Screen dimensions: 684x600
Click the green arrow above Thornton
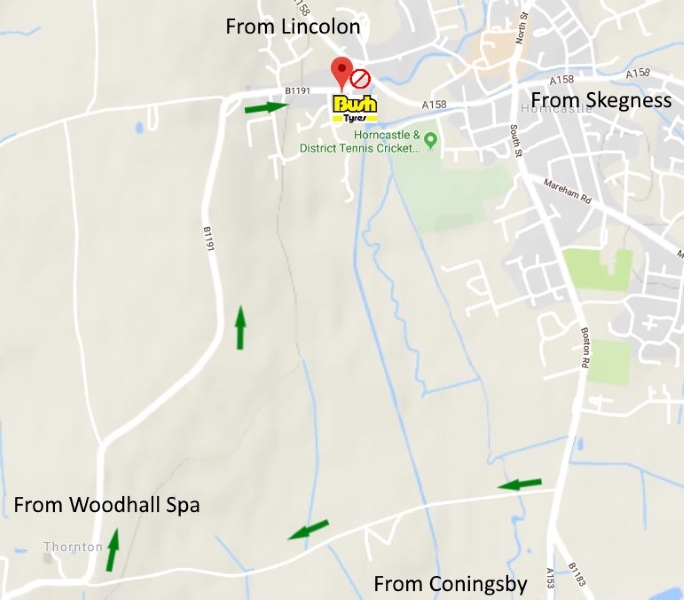[113, 550]
